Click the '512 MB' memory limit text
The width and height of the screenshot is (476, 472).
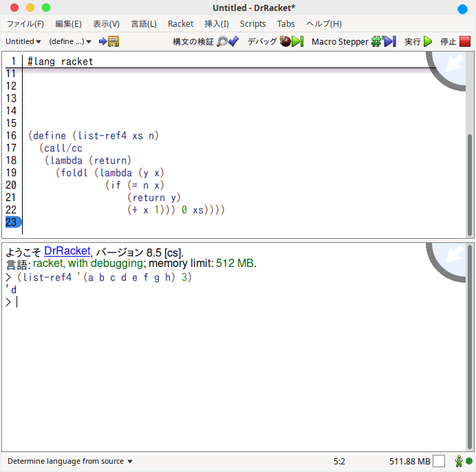pos(235,264)
